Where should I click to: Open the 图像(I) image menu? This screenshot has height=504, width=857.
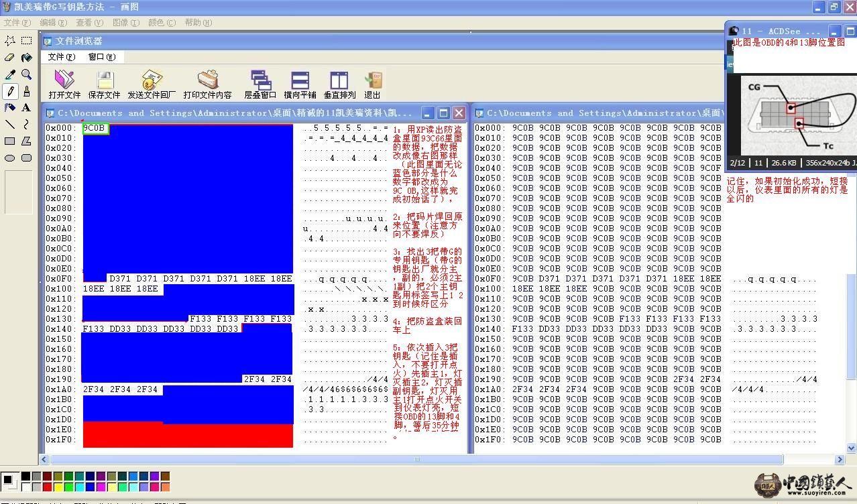125,23
